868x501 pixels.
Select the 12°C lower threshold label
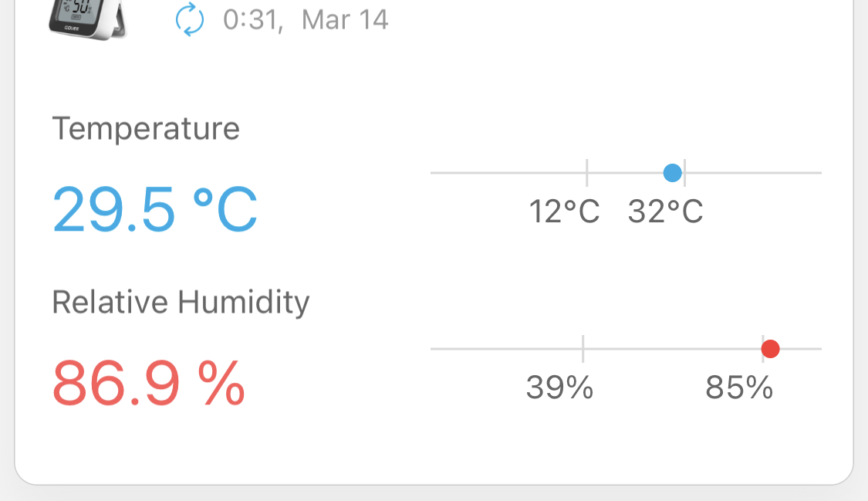[x=564, y=211]
